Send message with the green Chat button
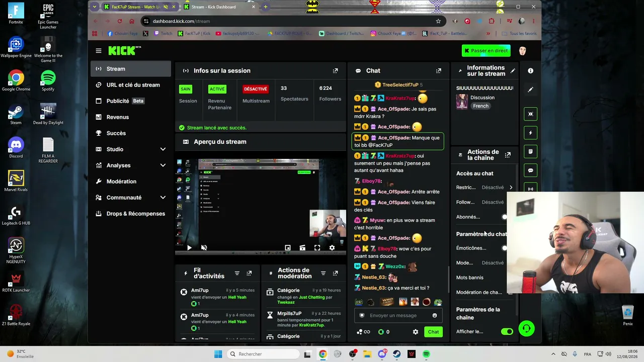 434,332
